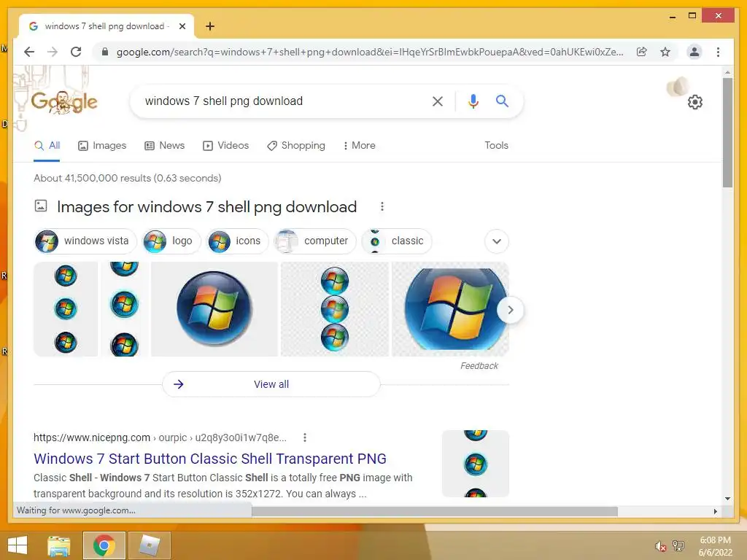The width and height of the screenshot is (747, 560).
Task: Click the share this page icon
Action: pos(642,52)
